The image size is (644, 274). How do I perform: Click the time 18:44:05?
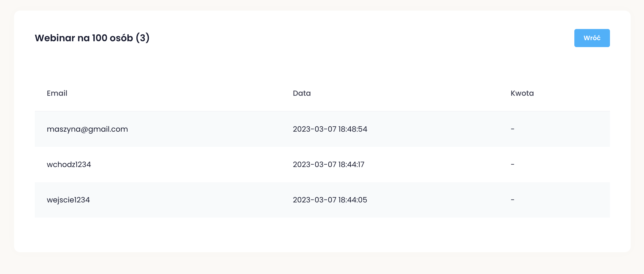pyautogui.click(x=353, y=200)
